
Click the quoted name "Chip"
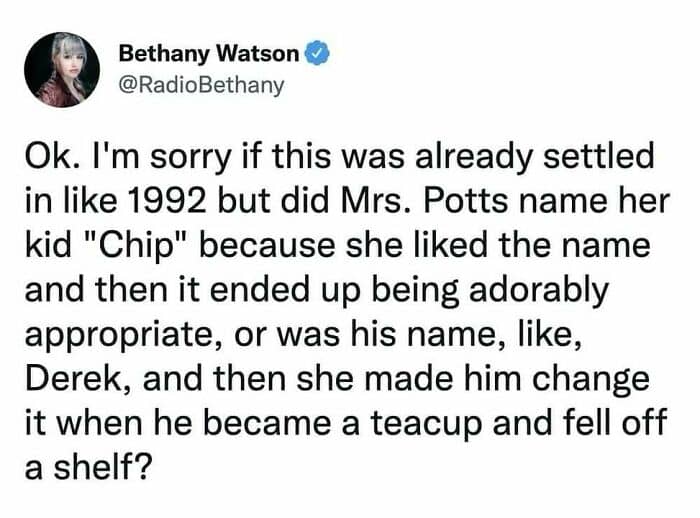coord(137,247)
